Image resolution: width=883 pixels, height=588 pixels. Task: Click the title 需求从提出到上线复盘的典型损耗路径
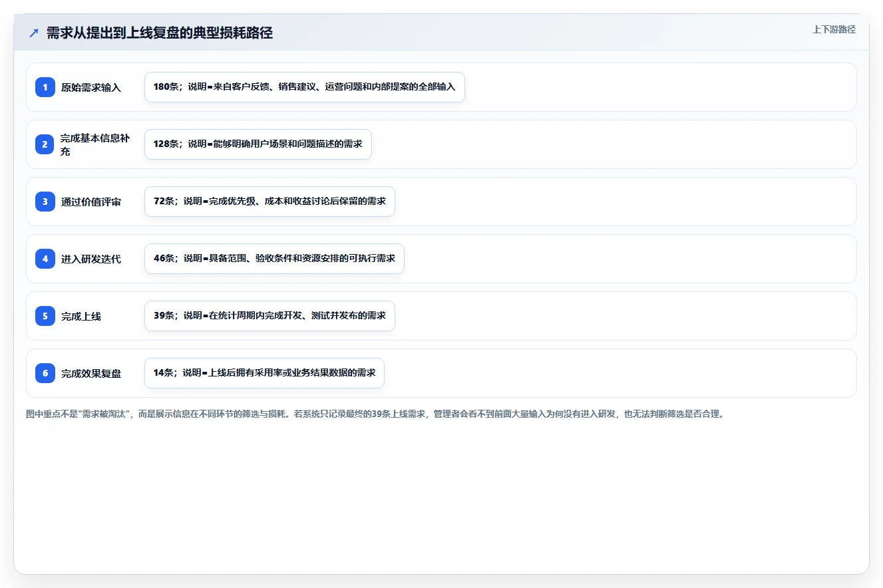[160, 33]
